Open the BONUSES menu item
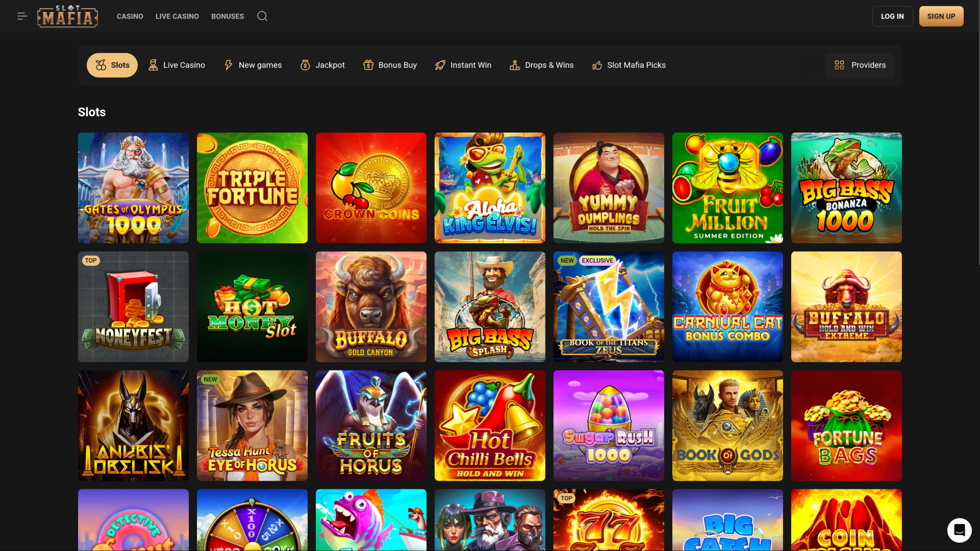 click(227, 16)
